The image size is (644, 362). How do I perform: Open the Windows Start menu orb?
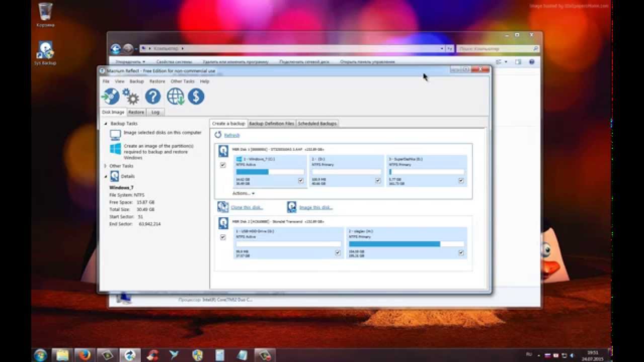point(40,354)
